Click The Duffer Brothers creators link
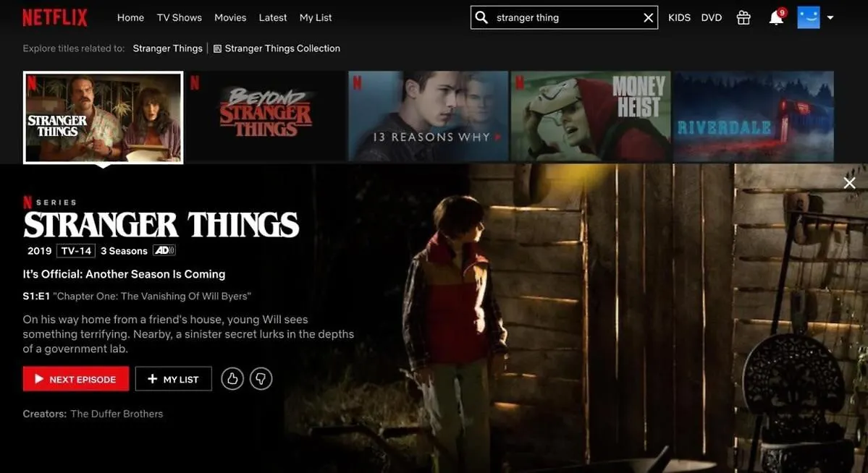The image size is (868, 473). [x=117, y=414]
